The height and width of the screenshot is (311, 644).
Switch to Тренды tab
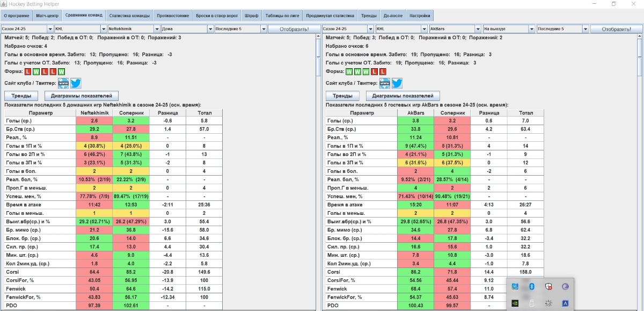point(369,16)
